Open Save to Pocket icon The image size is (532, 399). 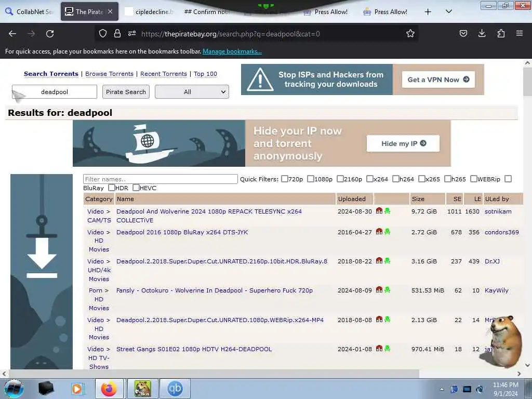(x=463, y=33)
